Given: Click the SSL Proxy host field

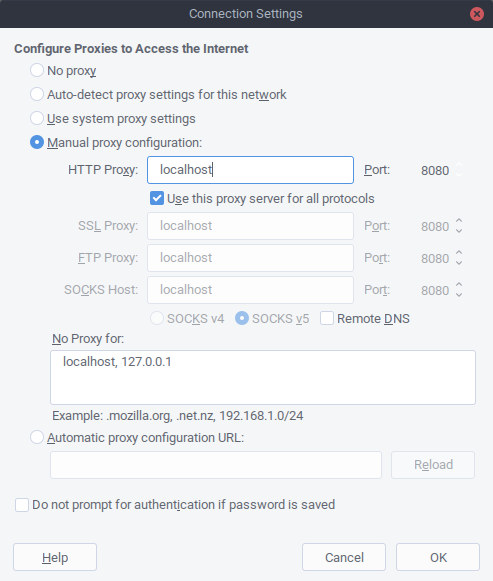Looking at the screenshot, I should click(250, 226).
